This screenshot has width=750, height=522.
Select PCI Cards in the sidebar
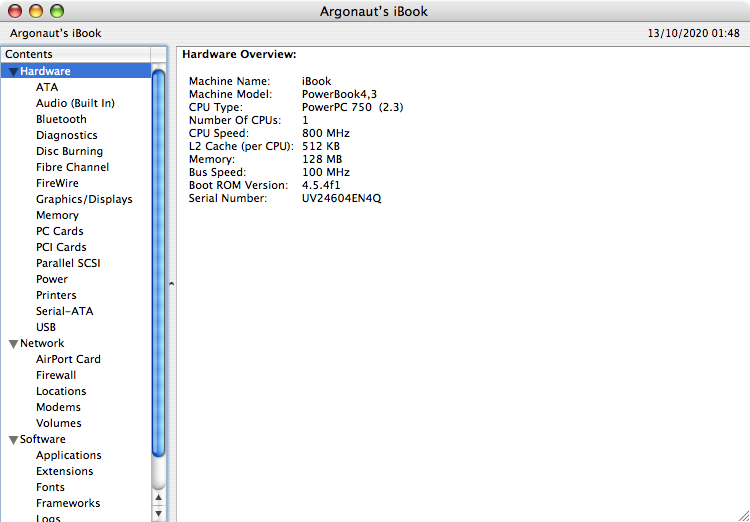point(61,247)
